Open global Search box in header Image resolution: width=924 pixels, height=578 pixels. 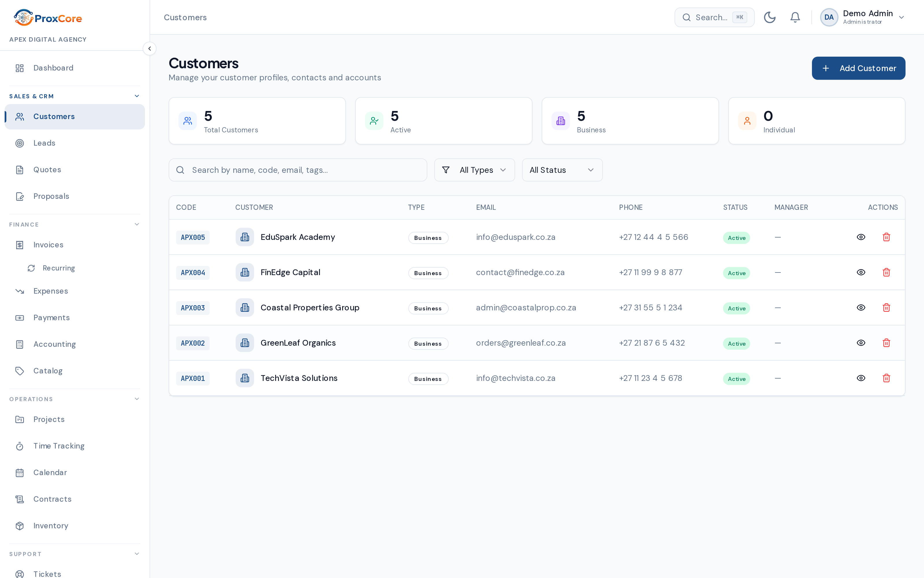click(x=714, y=17)
